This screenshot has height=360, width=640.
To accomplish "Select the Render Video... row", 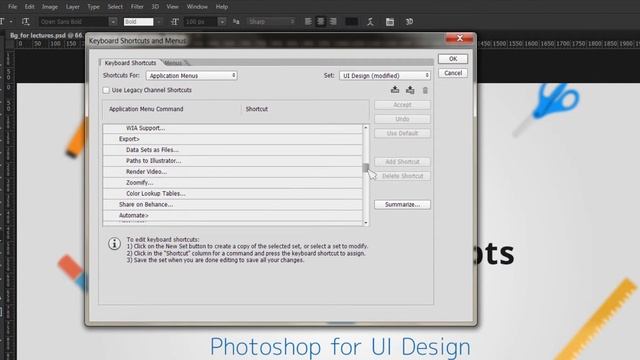I will click(x=232, y=172).
